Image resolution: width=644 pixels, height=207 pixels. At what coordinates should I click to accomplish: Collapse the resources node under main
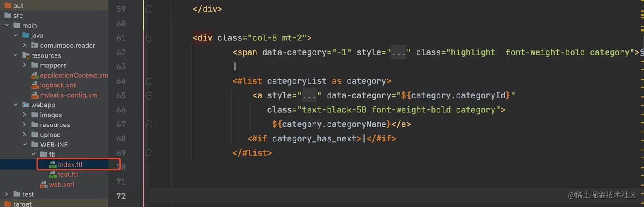click(x=15, y=55)
